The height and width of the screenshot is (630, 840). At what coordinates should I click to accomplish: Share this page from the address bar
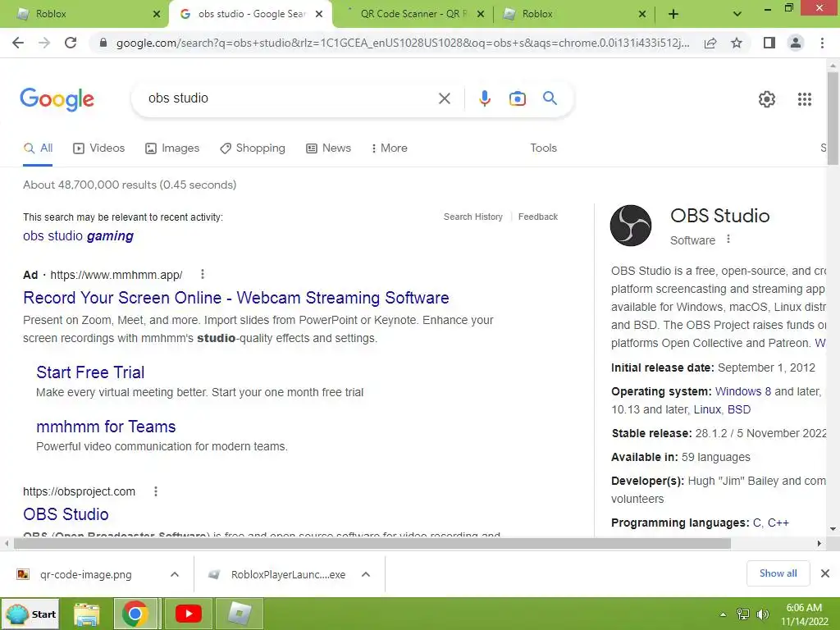click(x=710, y=43)
